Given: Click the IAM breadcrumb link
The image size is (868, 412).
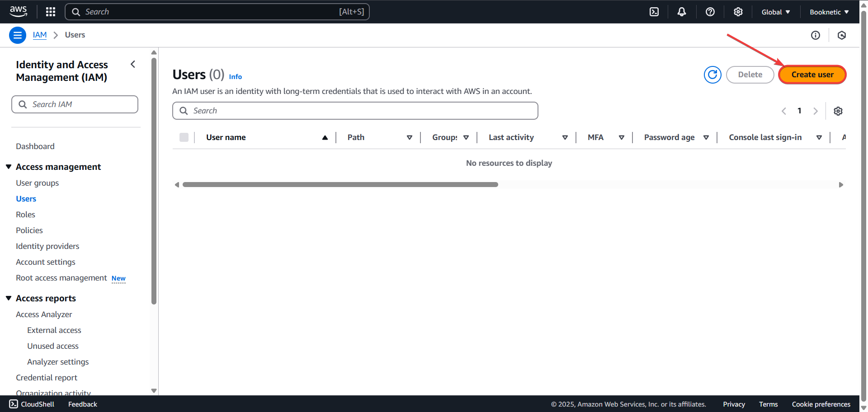Looking at the screenshot, I should click(x=40, y=35).
